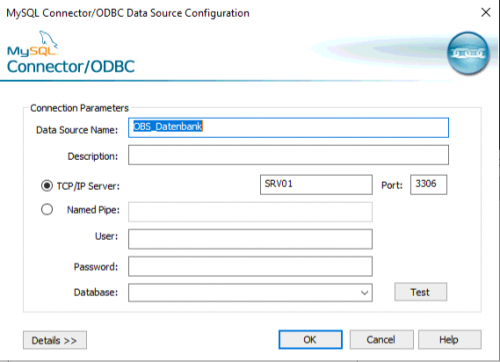Click the Cancel button

pos(381,340)
